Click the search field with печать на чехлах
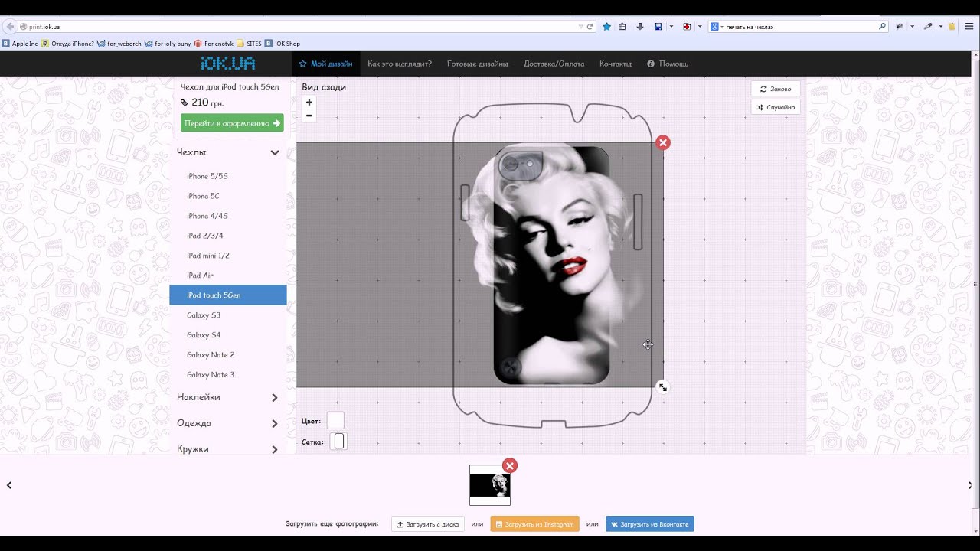Viewport: 980px width, 551px height. point(800,27)
